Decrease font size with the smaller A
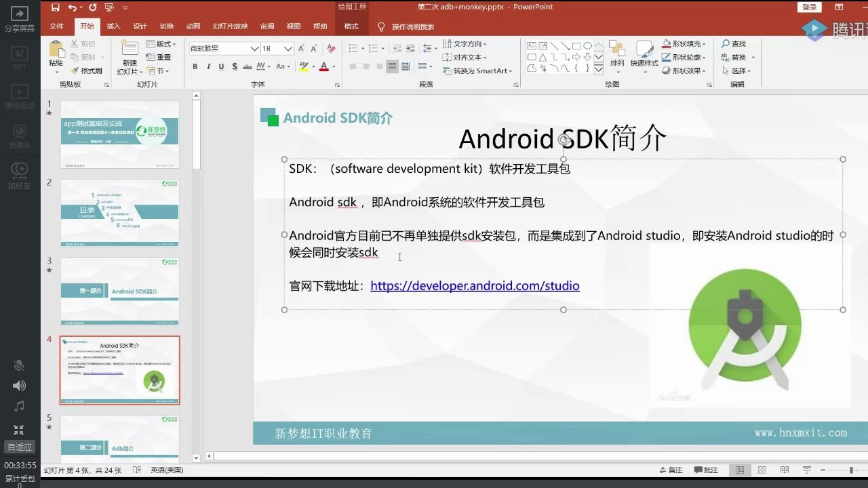This screenshot has height=488, width=868. click(x=314, y=49)
